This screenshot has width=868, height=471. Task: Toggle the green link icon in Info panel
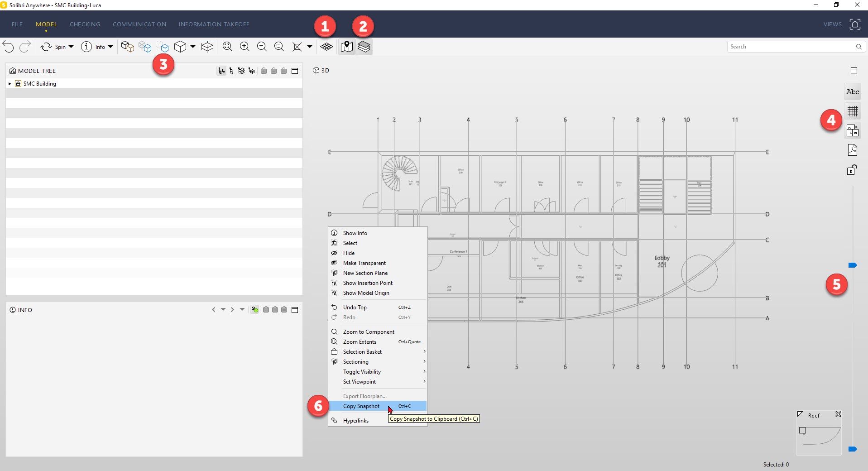255,310
